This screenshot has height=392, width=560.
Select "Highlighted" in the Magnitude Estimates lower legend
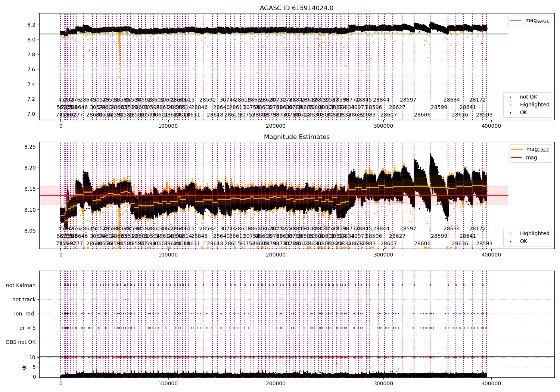(535, 234)
